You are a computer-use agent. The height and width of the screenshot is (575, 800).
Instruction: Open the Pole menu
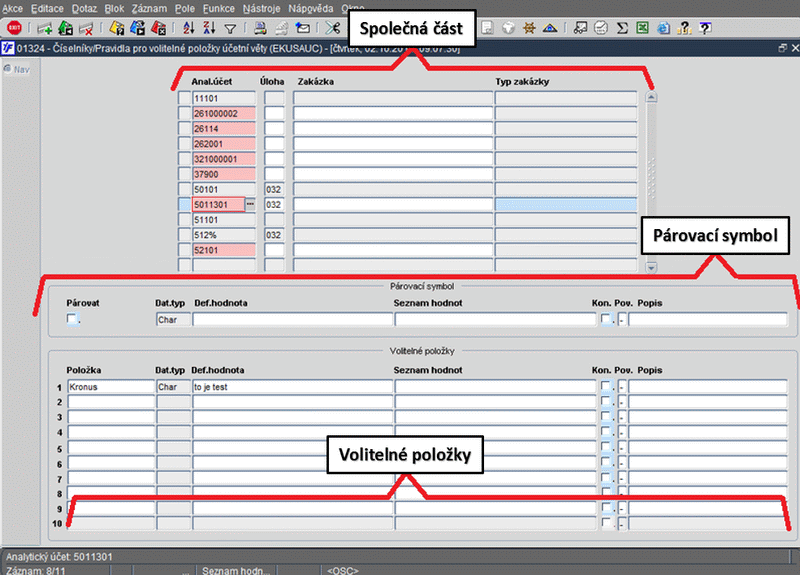point(185,9)
